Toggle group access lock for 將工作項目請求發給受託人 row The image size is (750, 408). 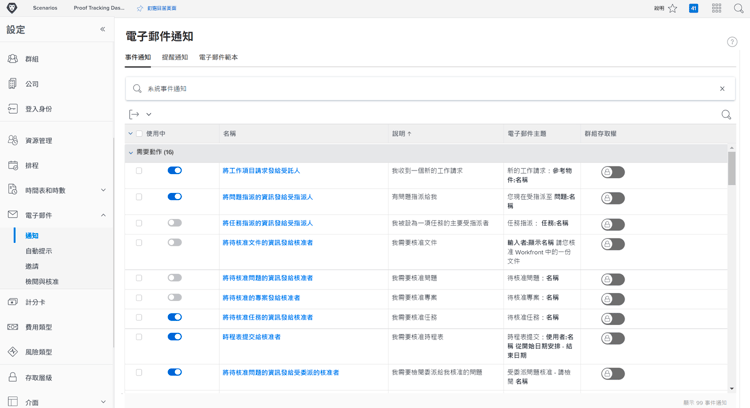(x=613, y=172)
